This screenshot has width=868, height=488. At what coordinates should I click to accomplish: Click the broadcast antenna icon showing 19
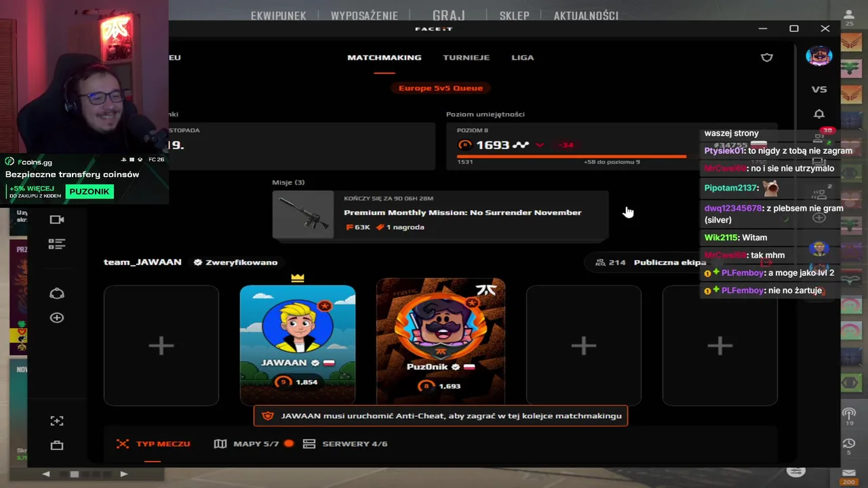[x=849, y=416]
